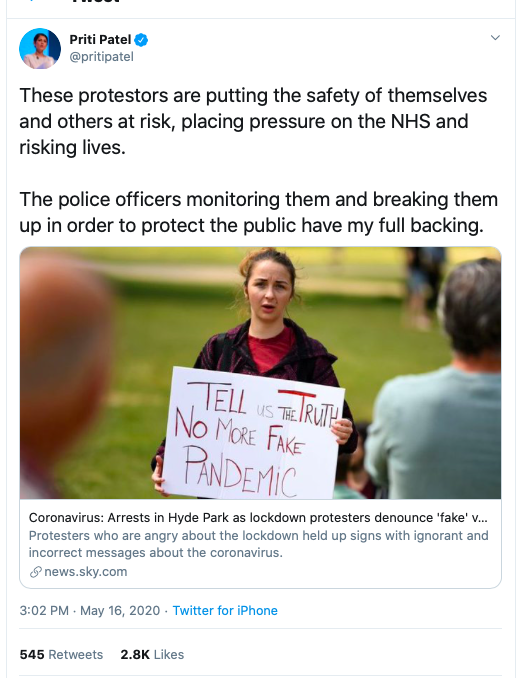Viewport: 527px width, 678px height.
Task: Open the 3:02 PM timestamp link
Action: pos(44,611)
